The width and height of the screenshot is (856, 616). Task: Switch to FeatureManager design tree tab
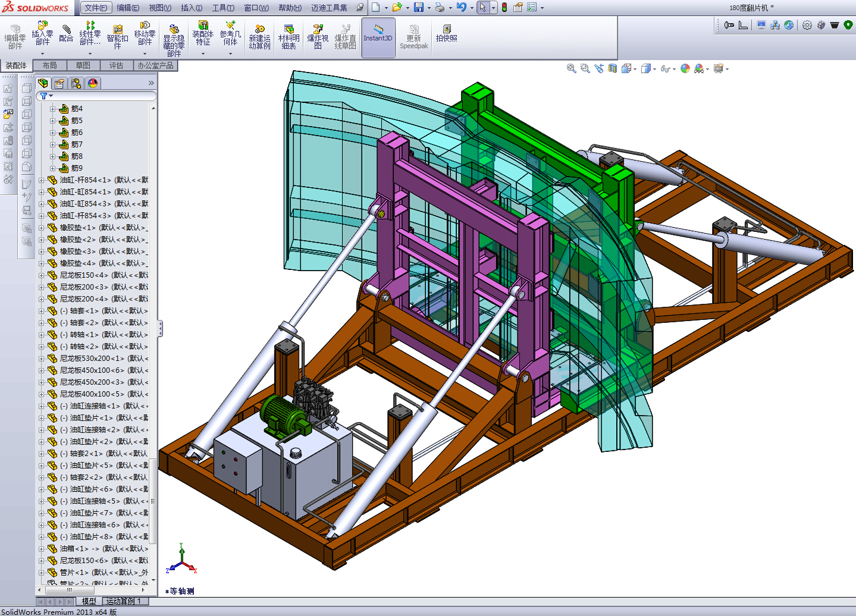(x=43, y=83)
